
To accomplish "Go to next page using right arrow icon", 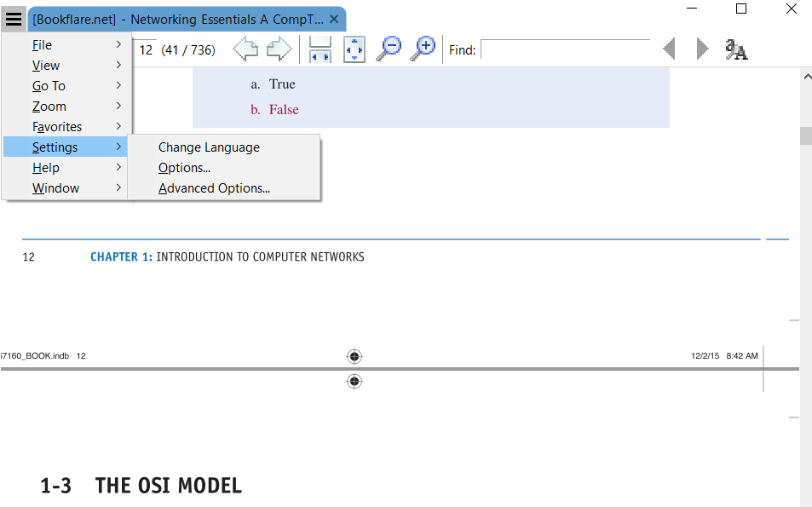I will pyautogui.click(x=279, y=49).
